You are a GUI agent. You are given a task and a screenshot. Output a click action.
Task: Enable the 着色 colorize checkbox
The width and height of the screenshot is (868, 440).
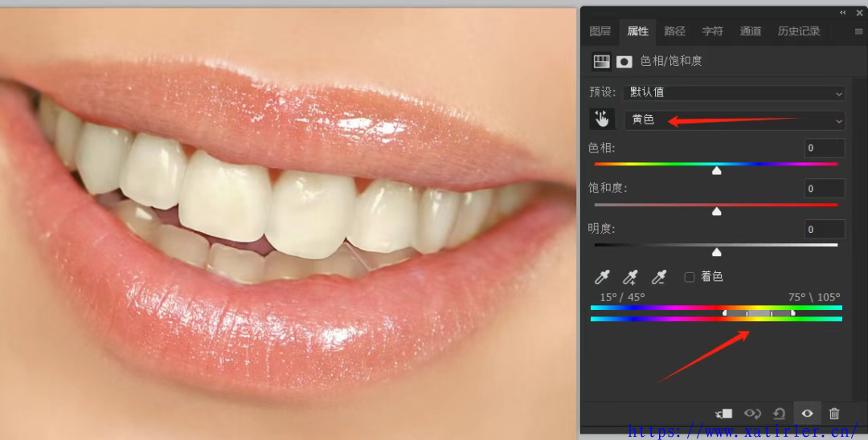[690, 277]
